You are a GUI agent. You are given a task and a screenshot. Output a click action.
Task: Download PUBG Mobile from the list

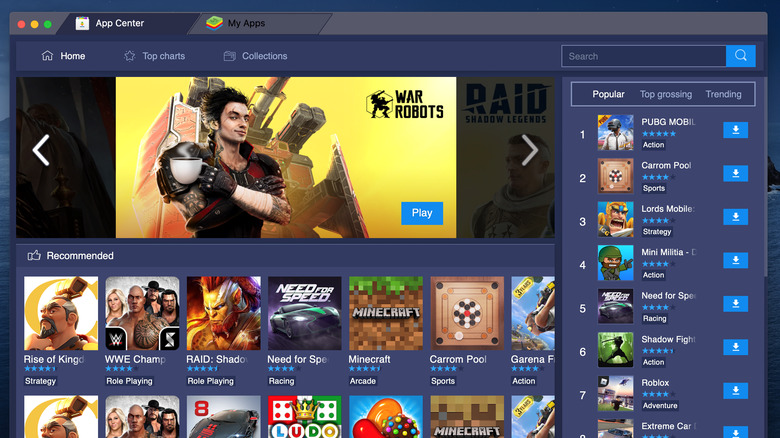[735, 130]
